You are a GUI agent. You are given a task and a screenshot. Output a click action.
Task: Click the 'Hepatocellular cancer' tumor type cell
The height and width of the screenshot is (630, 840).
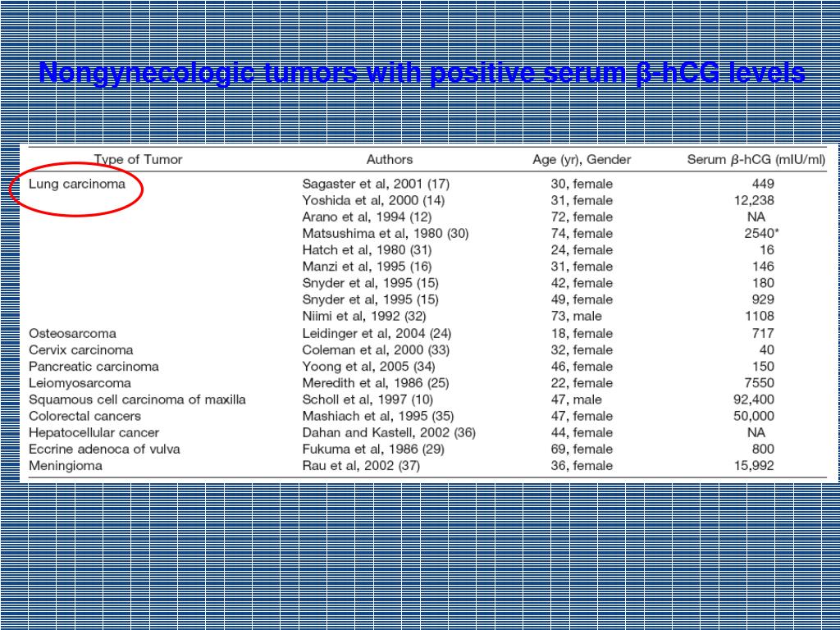click(x=94, y=433)
